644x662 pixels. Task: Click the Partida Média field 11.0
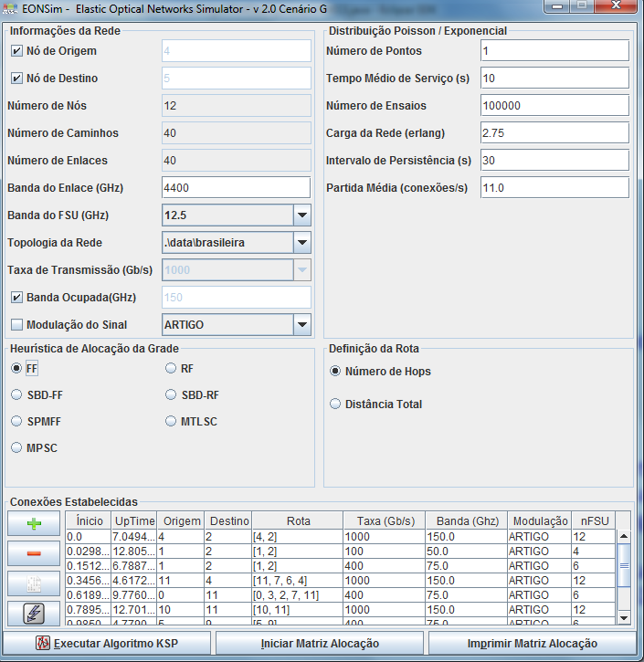click(554, 188)
